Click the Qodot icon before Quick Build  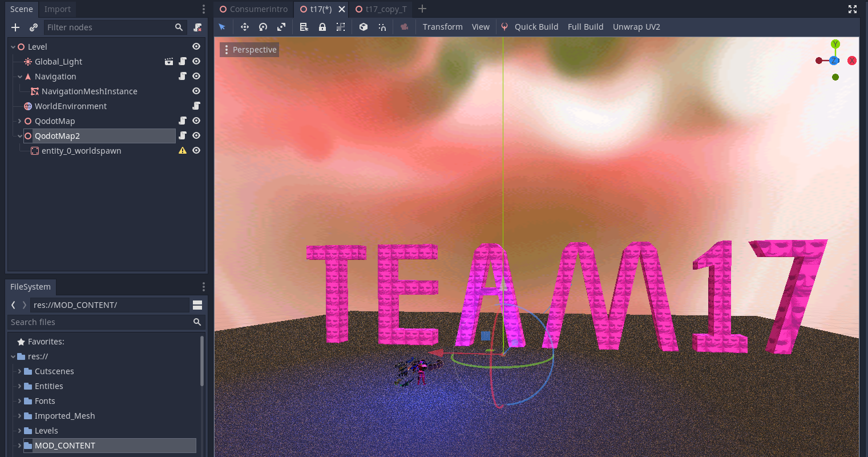coord(504,27)
